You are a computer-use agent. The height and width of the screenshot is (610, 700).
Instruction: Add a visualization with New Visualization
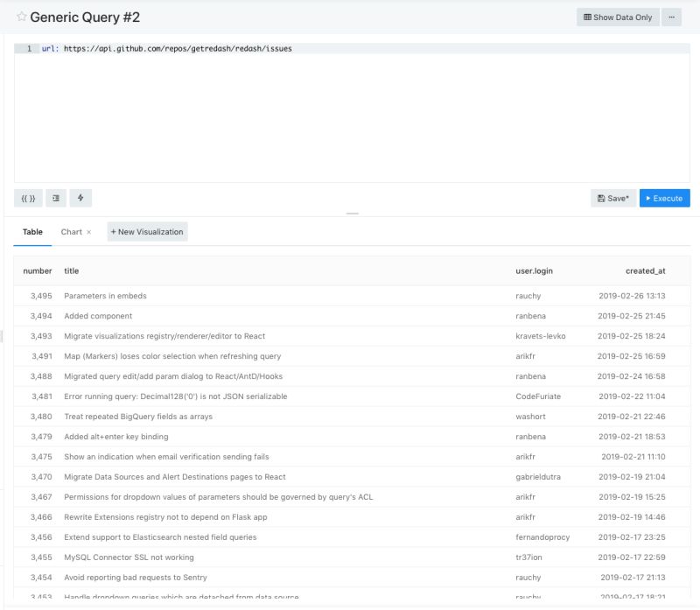tap(145, 231)
